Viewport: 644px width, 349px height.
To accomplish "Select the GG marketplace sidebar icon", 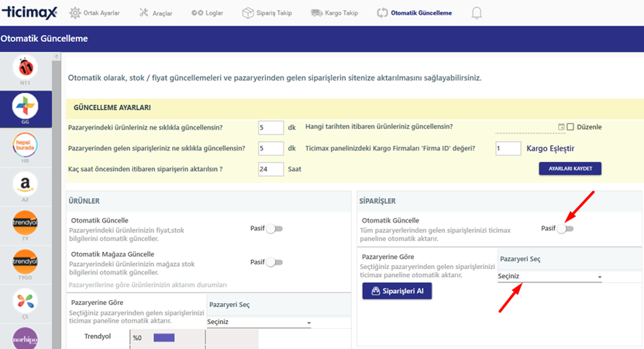I will 25,106.
